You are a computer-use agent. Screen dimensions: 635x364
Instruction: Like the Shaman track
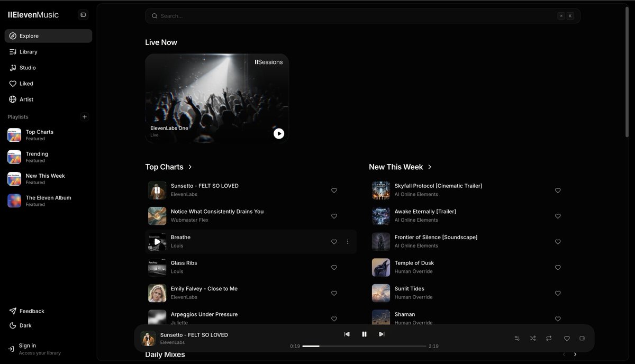[558, 319]
